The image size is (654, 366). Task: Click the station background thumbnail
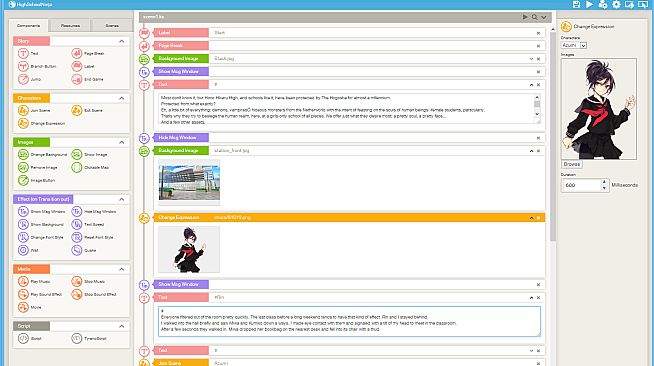tap(189, 182)
